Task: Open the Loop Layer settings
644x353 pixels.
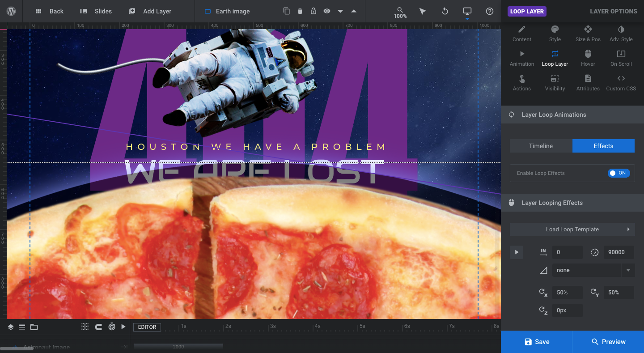Action: click(555, 58)
